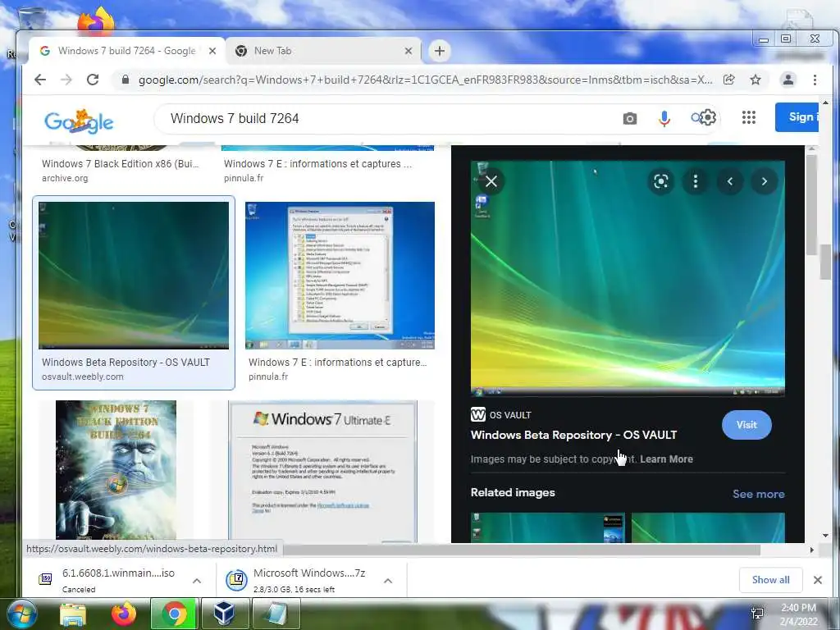
Task: Start voice search with microphone
Action: tap(664, 118)
